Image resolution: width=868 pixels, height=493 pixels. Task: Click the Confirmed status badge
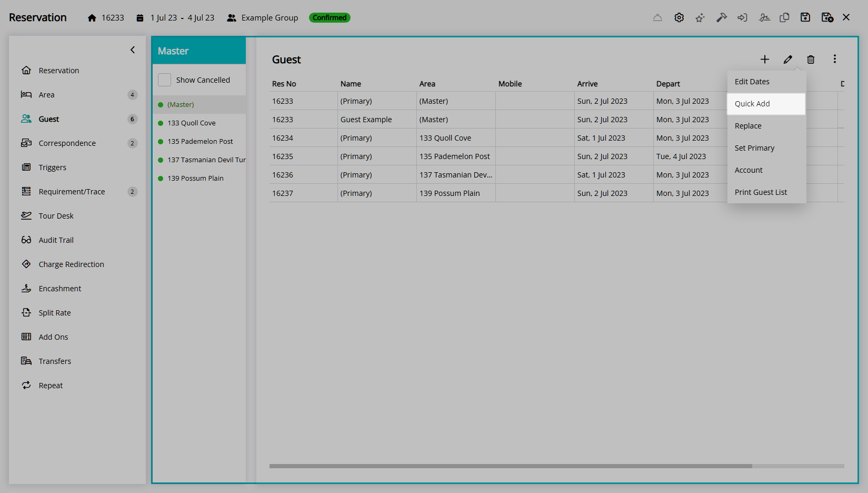(x=330, y=17)
